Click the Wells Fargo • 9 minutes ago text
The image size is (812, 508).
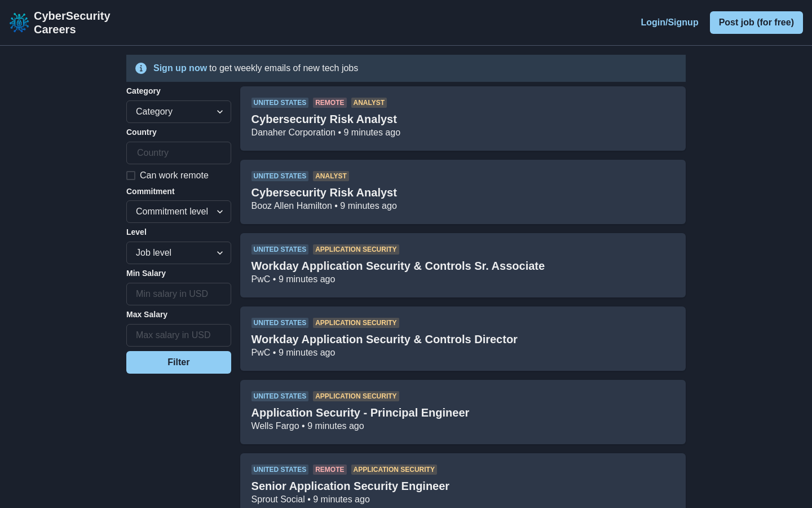tap(307, 426)
